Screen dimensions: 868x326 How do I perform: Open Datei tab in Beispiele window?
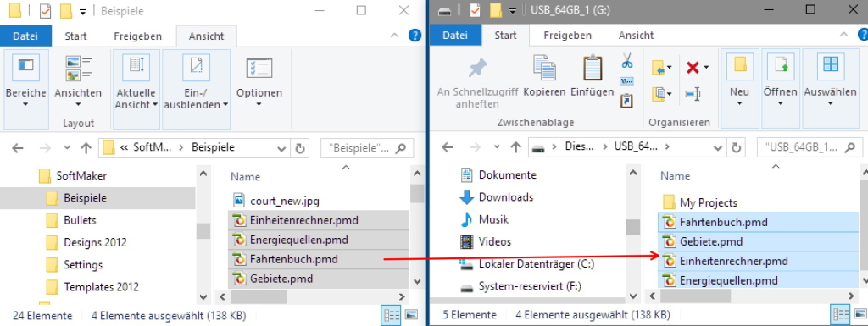coord(26,36)
